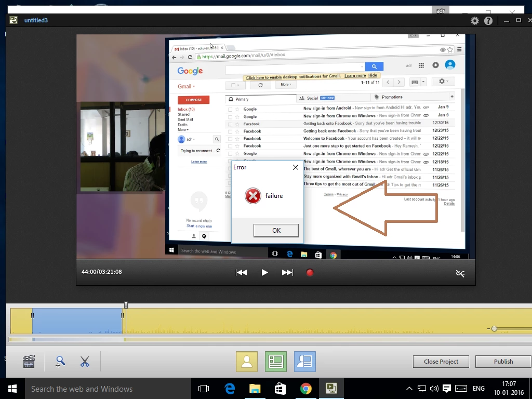Viewport: 532px width, 399px height.
Task: Open Inbox (10) in Gmail sidebar
Action: coord(186,109)
